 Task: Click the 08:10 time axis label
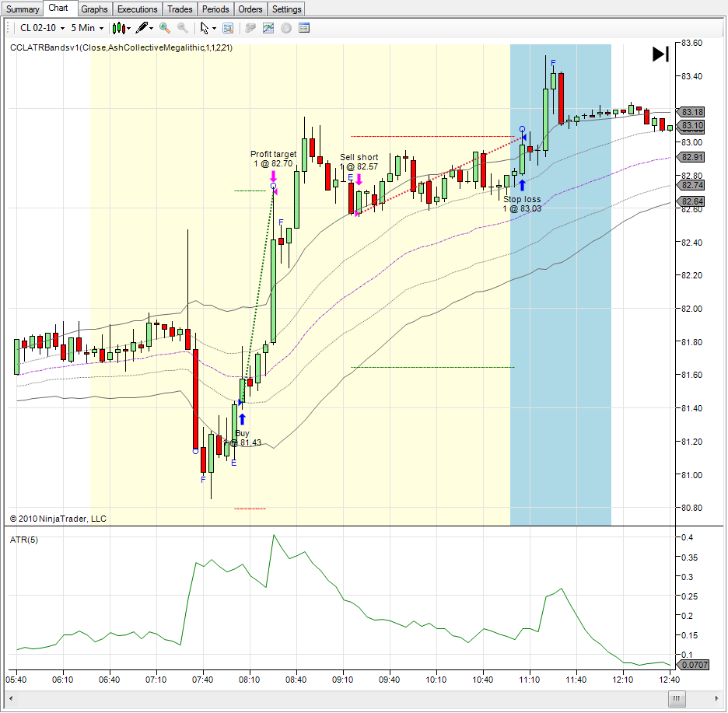pos(250,680)
